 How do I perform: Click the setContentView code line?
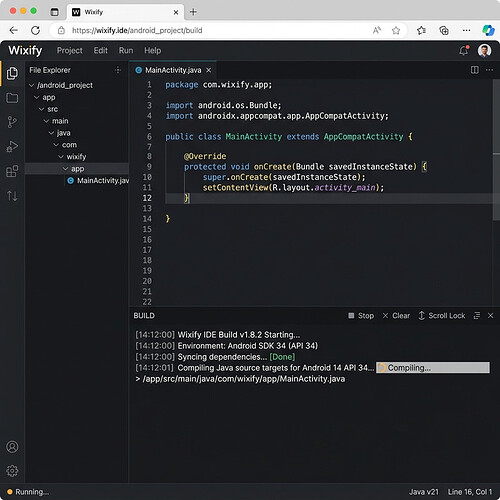pyautogui.click(x=293, y=188)
